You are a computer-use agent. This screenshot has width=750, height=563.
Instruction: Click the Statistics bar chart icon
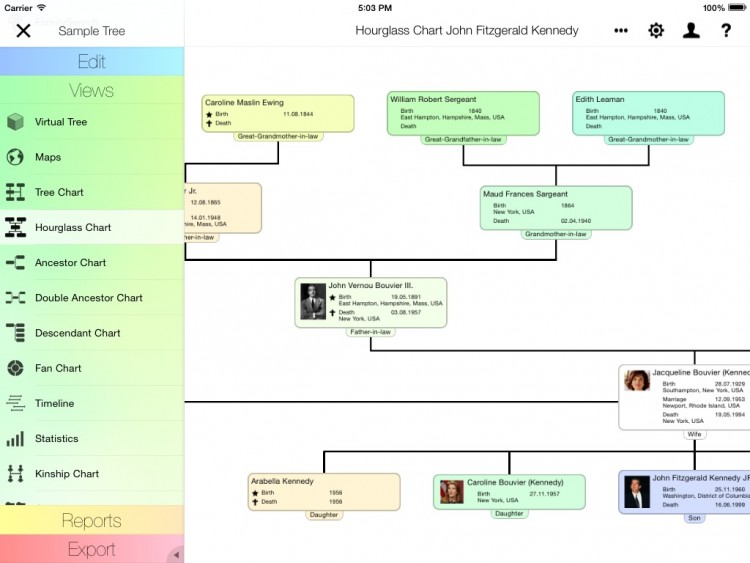coord(15,438)
